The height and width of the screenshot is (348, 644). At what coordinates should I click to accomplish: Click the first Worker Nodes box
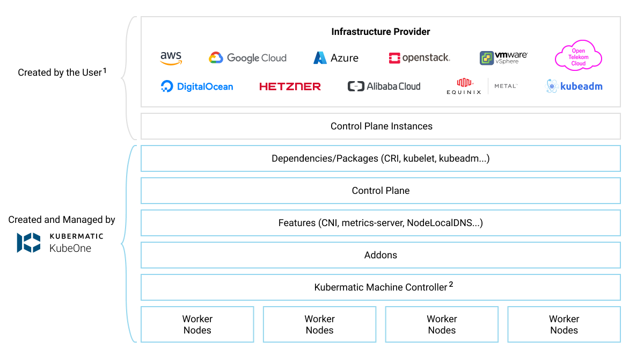[197, 324]
